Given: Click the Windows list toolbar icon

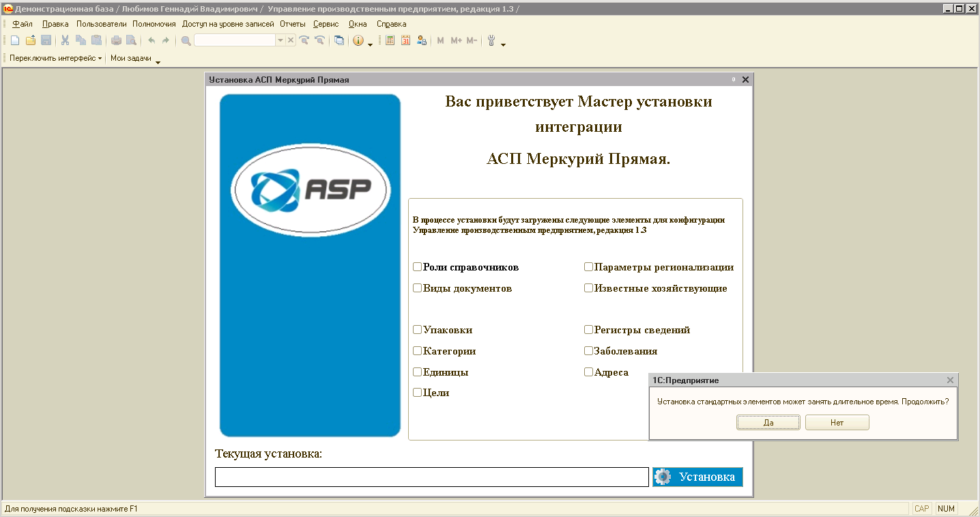Looking at the screenshot, I should (x=339, y=40).
